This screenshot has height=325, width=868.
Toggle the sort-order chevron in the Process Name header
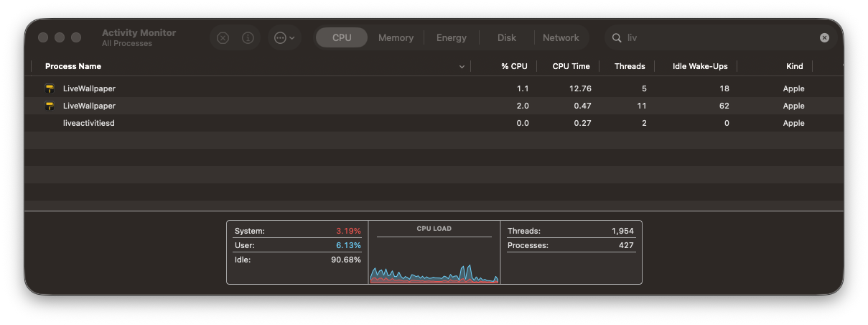tap(462, 67)
